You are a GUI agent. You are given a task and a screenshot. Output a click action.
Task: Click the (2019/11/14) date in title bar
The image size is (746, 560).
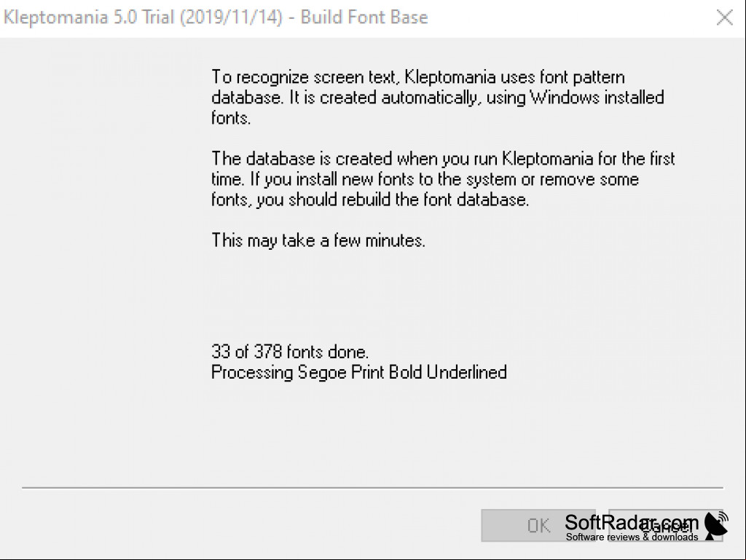tap(231, 17)
